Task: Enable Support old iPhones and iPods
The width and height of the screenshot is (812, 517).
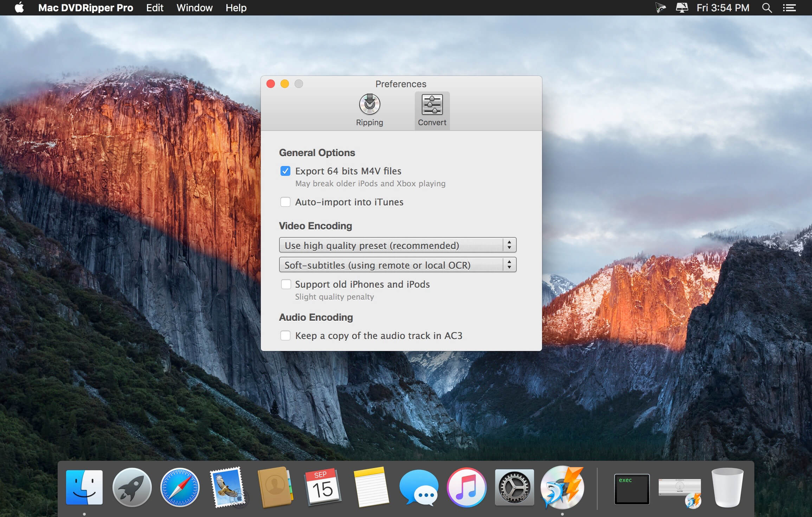Action: point(285,284)
